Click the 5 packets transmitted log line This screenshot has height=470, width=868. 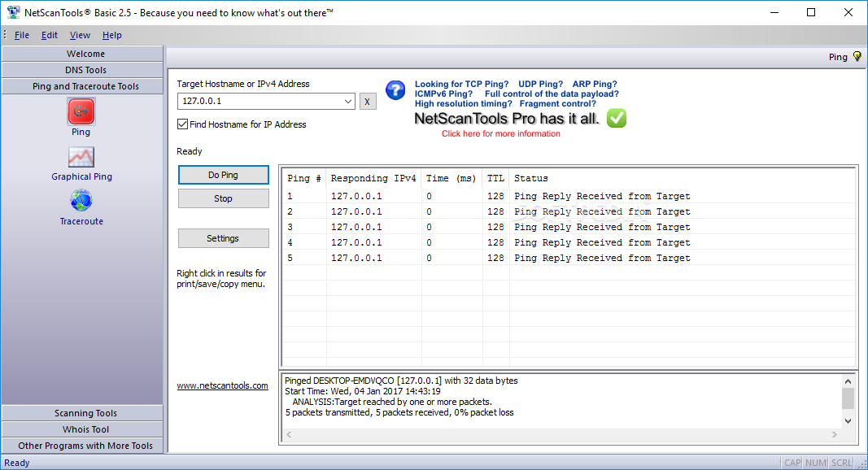399,412
